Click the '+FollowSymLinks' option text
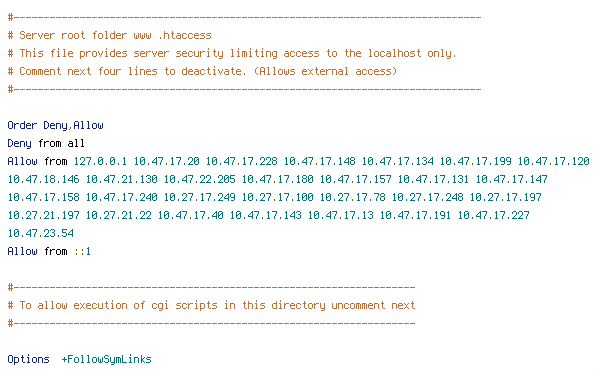Screen dimensions: 600x376 point(106,360)
